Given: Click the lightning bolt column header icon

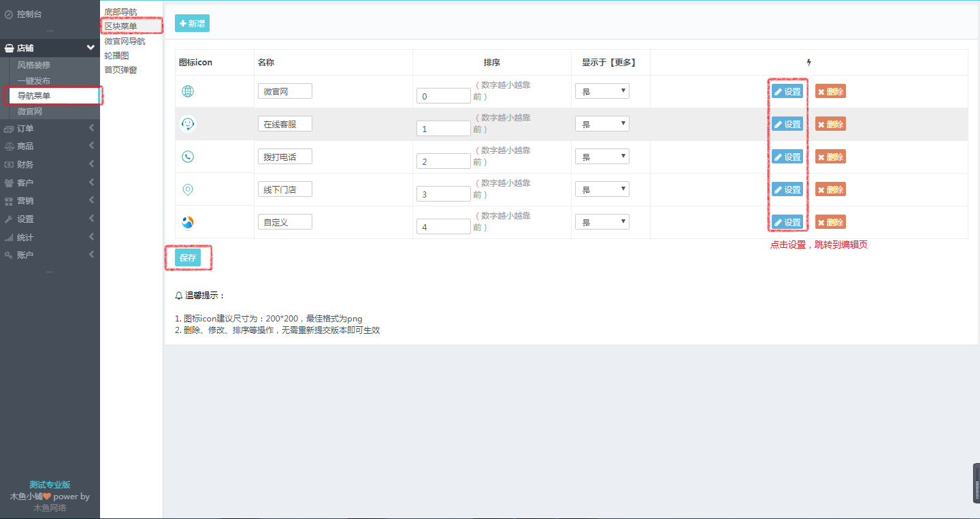Looking at the screenshot, I should (808, 63).
